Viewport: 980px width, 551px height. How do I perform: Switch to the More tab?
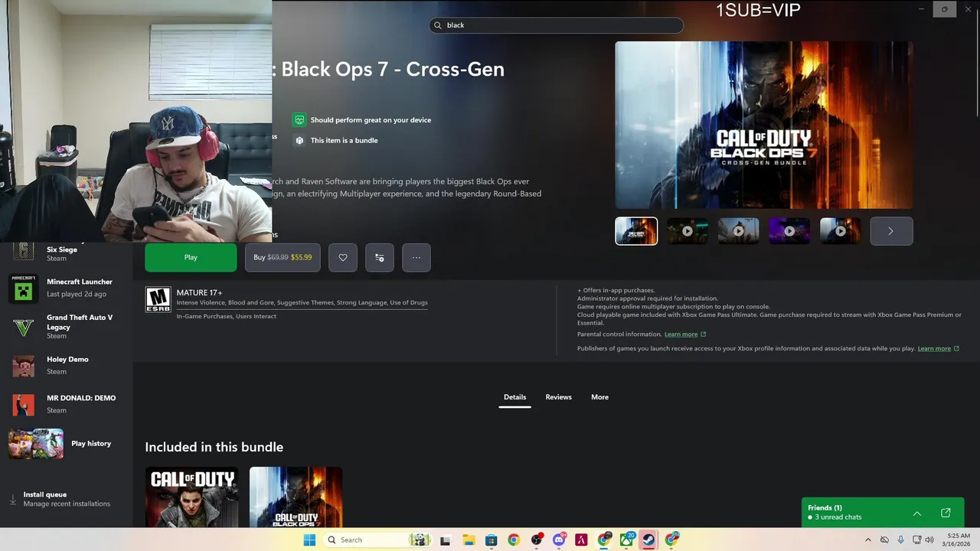point(599,397)
